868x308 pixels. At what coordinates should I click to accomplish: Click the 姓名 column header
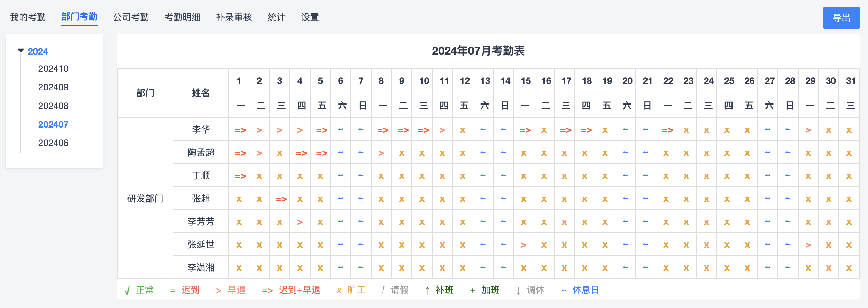[201, 93]
